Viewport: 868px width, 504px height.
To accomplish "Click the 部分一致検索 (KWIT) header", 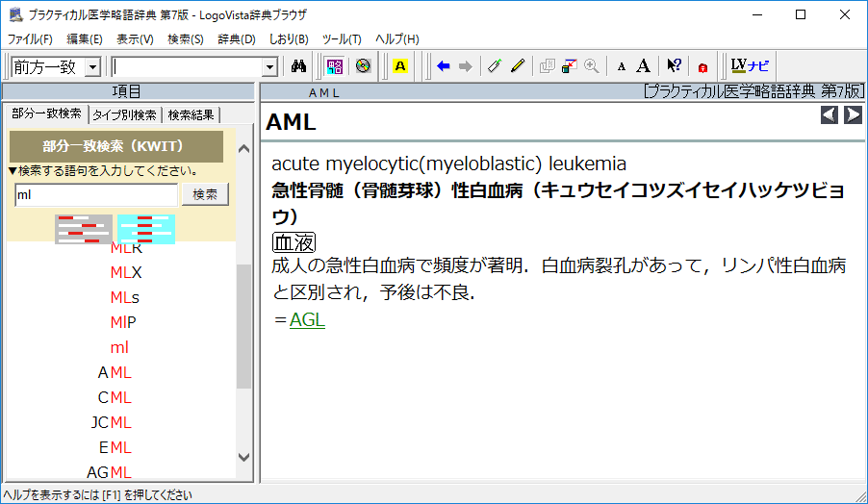I will 116,146.
